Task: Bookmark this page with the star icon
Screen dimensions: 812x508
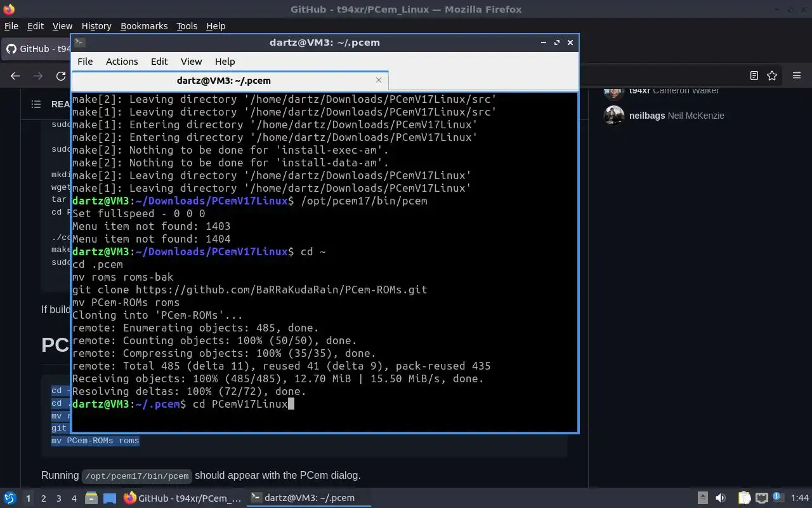Action: (x=772, y=76)
